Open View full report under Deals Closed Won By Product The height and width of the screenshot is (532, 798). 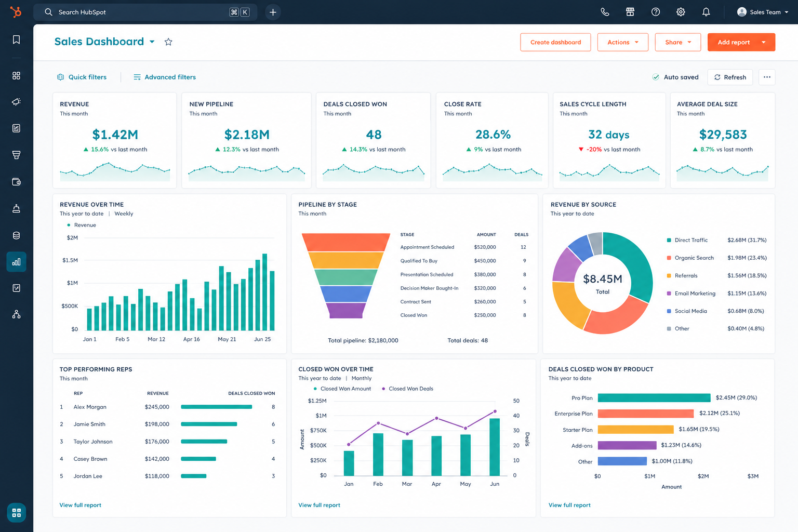click(x=569, y=505)
